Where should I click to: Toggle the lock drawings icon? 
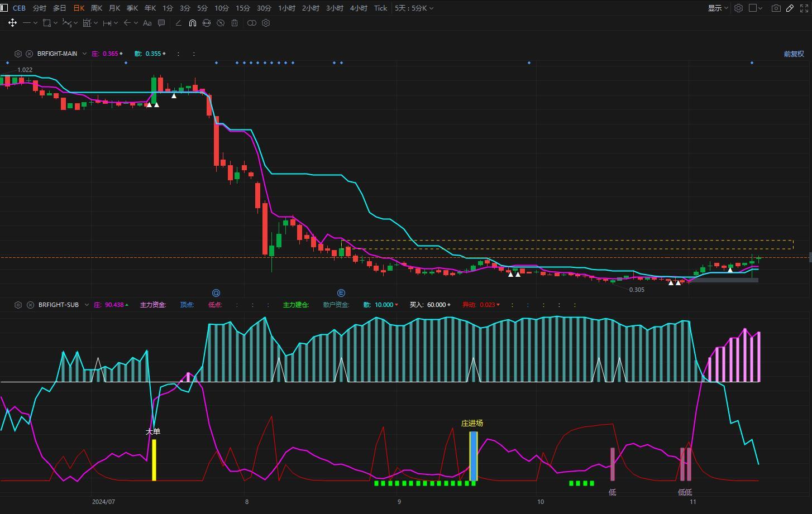tap(207, 23)
